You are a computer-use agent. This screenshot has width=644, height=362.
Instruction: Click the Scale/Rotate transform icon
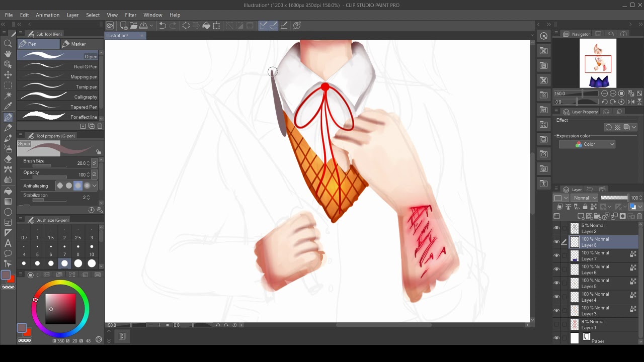[x=216, y=25]
